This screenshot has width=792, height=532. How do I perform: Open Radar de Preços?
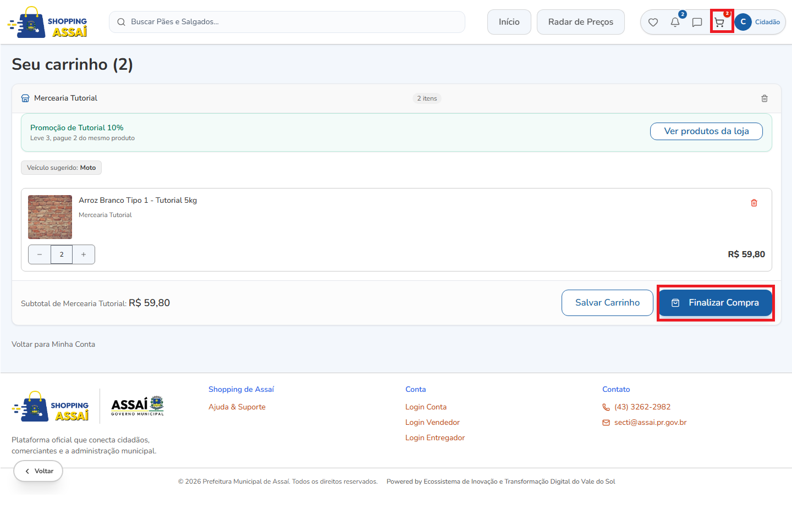pos(581,22)
